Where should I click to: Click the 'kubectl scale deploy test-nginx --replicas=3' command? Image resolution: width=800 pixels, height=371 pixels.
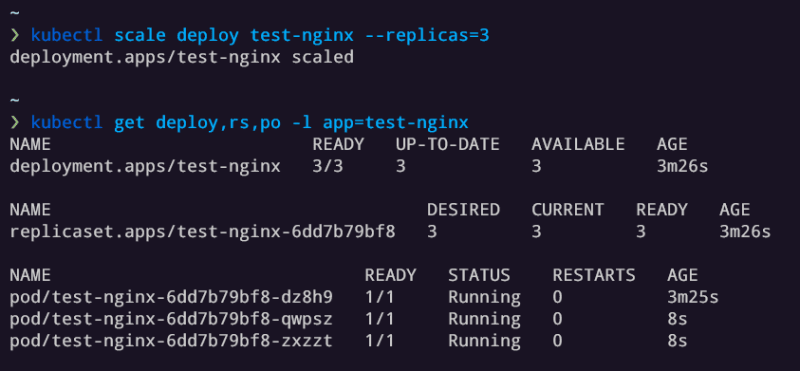[260, 35]
